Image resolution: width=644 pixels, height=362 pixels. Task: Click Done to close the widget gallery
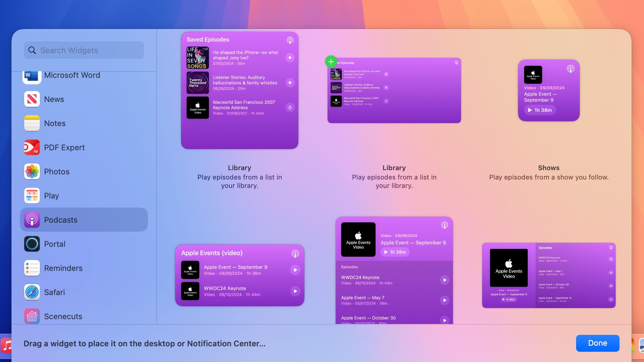coord(597,343)
